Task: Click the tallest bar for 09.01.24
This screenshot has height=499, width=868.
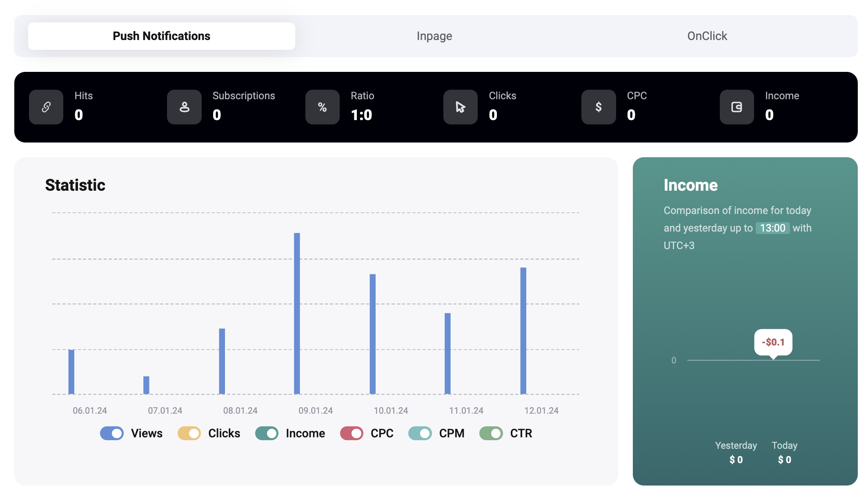Action: pos(297,314)
